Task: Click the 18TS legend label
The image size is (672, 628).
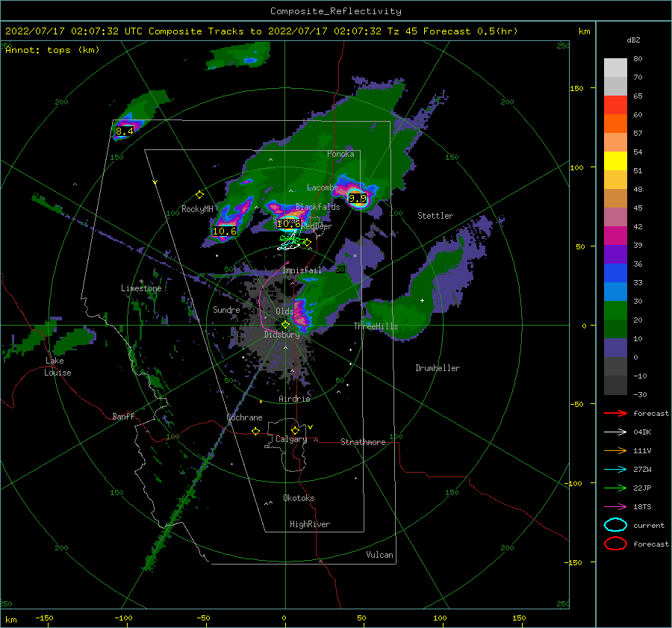Action: point(642,507)
